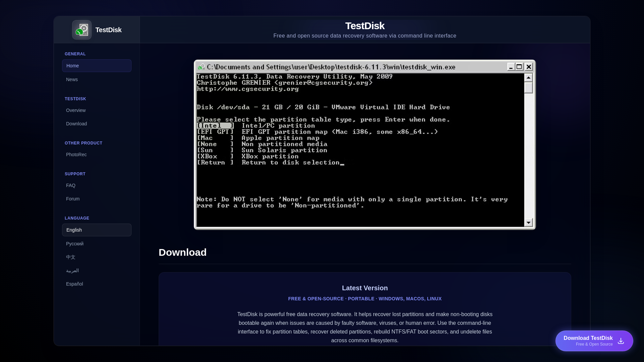Viewport: 644px width, 362px height.
Task: Open the Download sidebar link
Action: [97, 124]
